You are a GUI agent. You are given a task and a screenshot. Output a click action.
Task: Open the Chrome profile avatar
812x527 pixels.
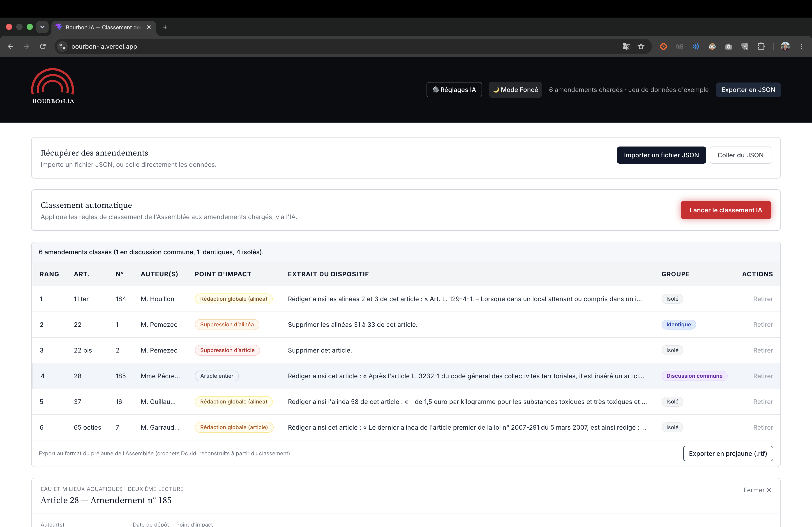[x=785, y=46]
